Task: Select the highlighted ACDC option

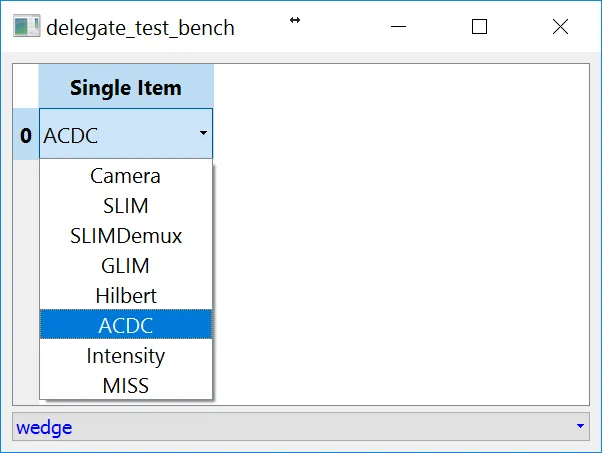Action: [126, 325]
